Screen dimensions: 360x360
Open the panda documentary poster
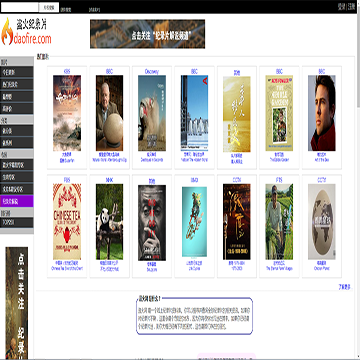tap(109, 222)
